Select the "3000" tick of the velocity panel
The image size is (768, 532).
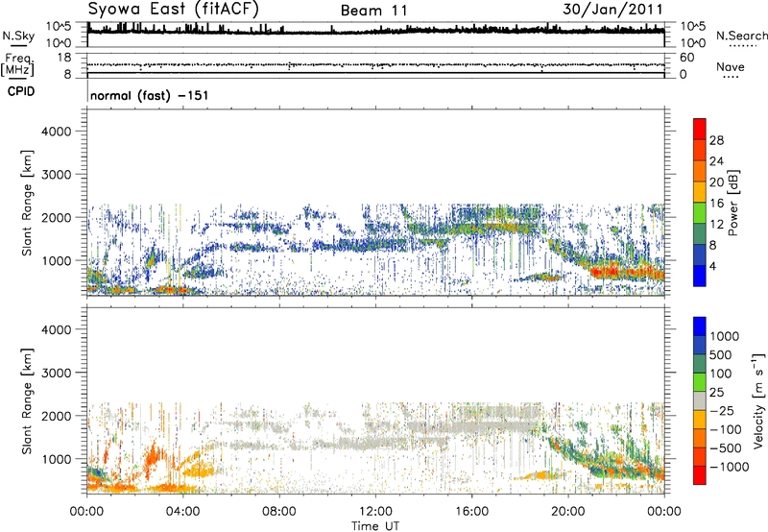pos(57,373)
